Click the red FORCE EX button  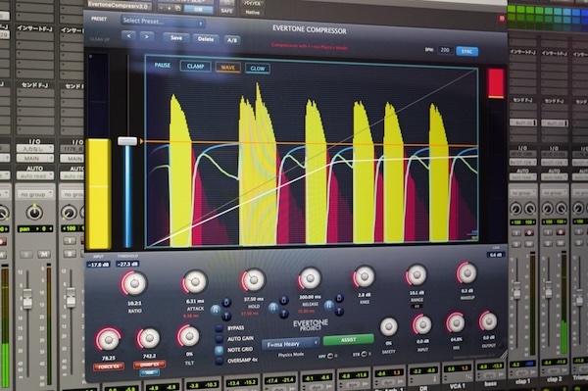(109, 367)
